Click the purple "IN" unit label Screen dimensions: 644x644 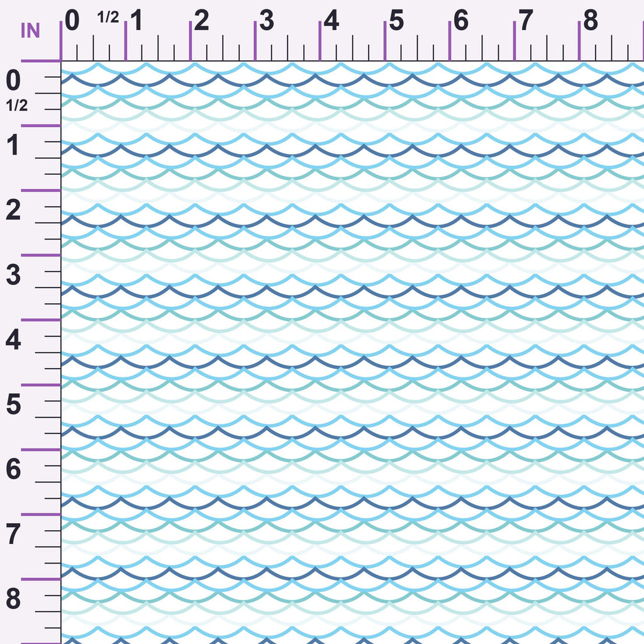30,31
